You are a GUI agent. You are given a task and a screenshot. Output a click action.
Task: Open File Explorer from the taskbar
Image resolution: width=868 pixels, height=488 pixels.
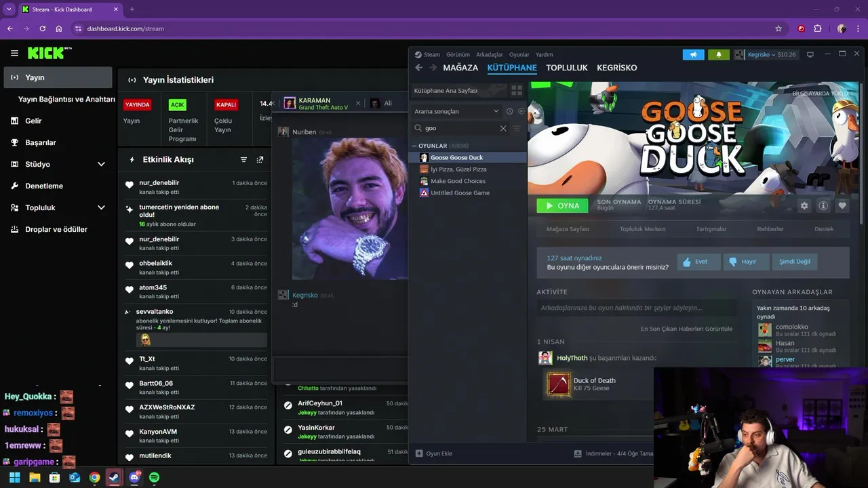[35, 477]
